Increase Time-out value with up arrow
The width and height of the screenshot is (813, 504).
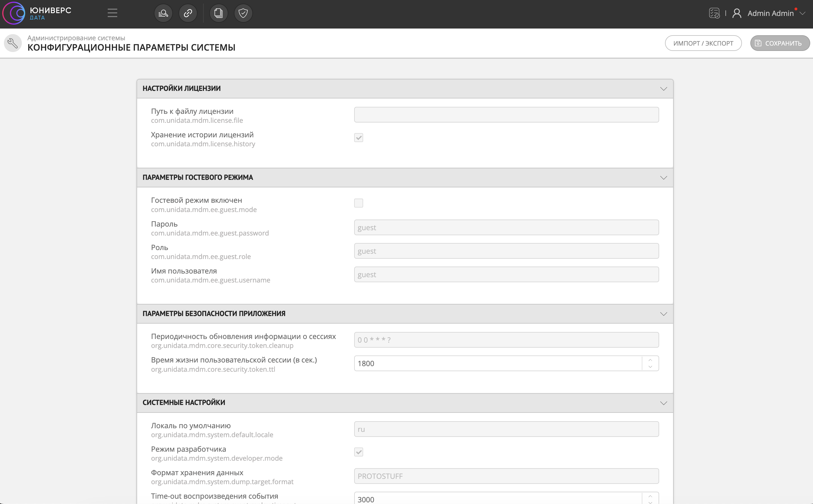click(x=650, y=496)
